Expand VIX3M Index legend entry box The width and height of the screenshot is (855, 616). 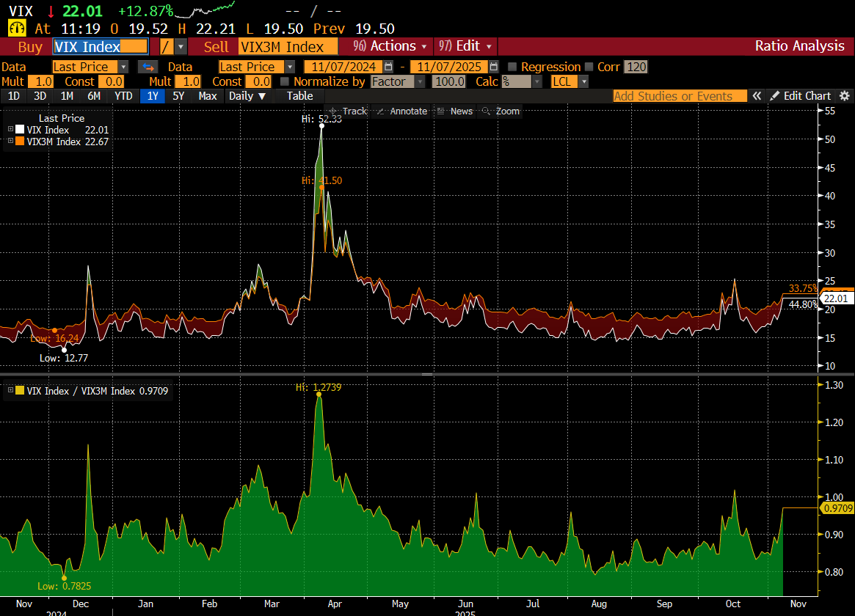[x=10, y=141]
